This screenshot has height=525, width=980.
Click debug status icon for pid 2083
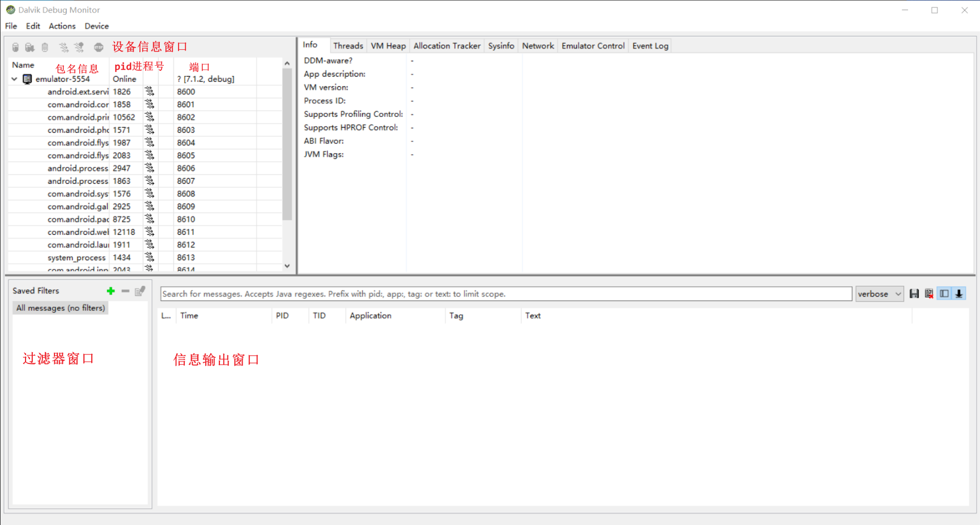[x=149, y=155]
